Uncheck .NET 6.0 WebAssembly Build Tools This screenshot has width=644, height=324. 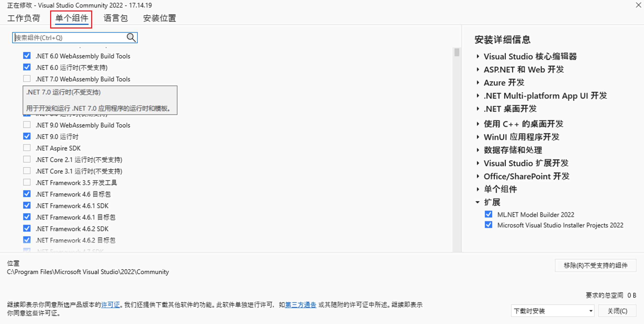[27, 56]
